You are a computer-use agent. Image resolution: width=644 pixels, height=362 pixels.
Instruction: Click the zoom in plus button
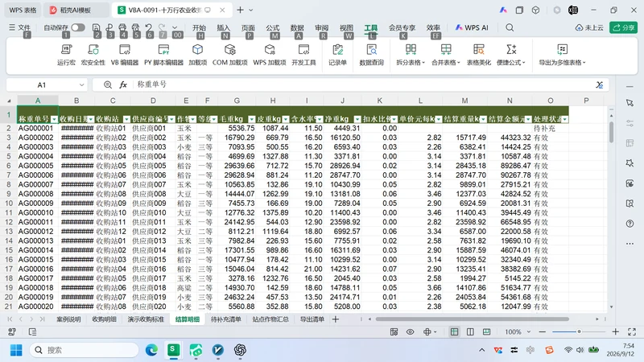pos(615,331)
